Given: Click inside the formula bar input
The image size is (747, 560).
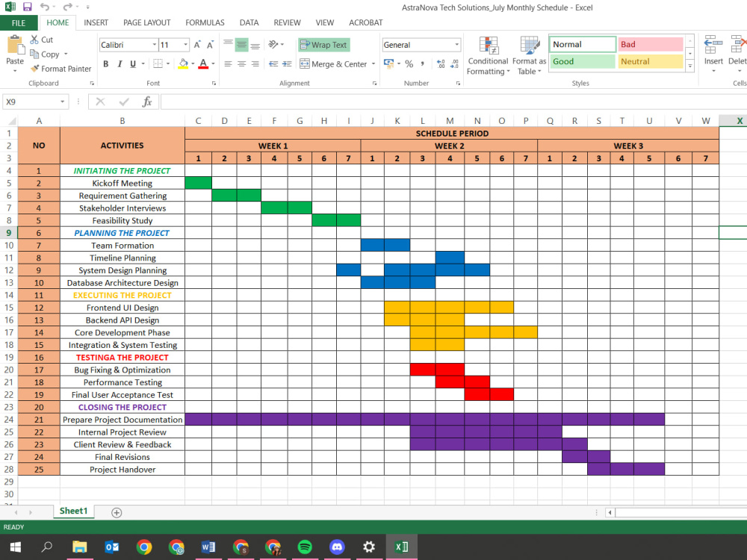Looking at the screenshot, I should pyautogui.click(x=453, y=102).
